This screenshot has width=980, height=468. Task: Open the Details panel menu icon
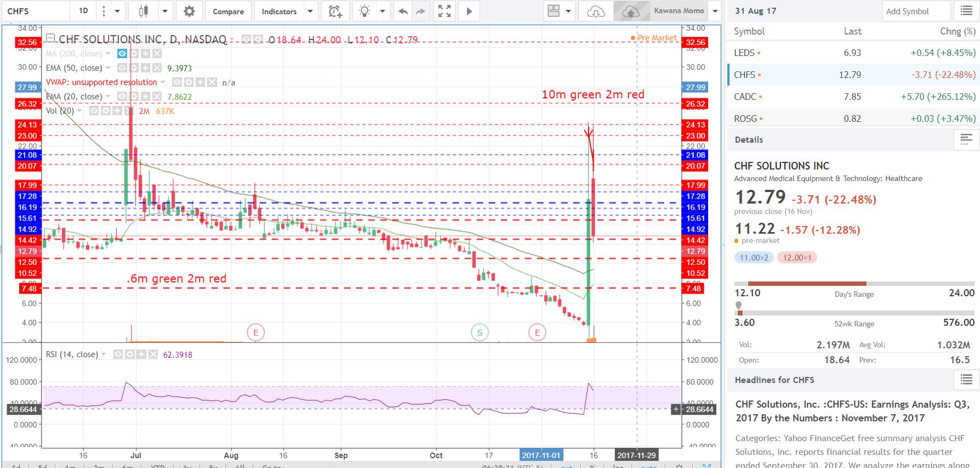pyautogui.click(x=966, y=139)
